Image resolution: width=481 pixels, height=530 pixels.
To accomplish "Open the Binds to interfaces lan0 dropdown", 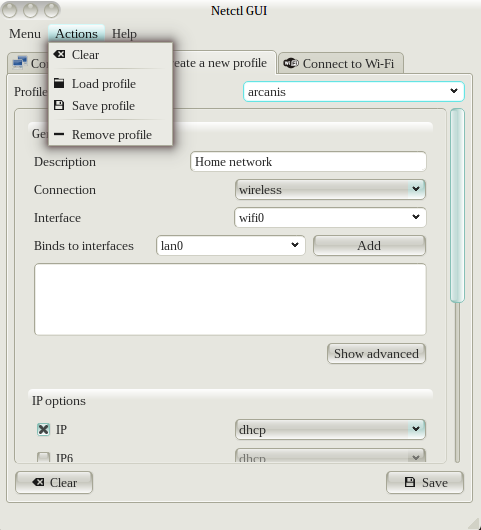I will pyautogui.click(x=231, y=246).
